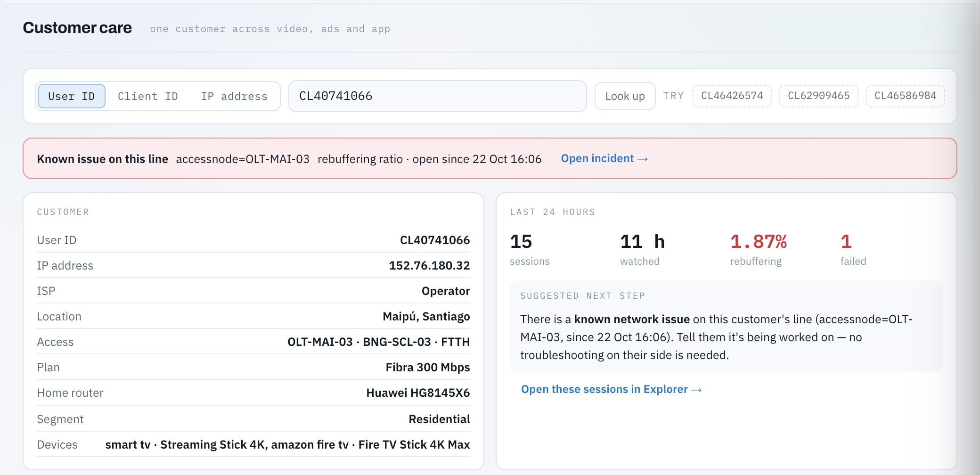
Task: Click the 1 failed statistic
Action: coord(853,250)
